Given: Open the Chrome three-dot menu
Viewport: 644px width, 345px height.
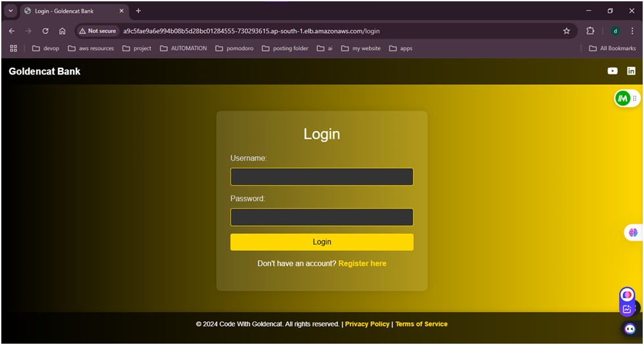Looking at the screenshot, I should pyautogui.click(x=632, y=31).
